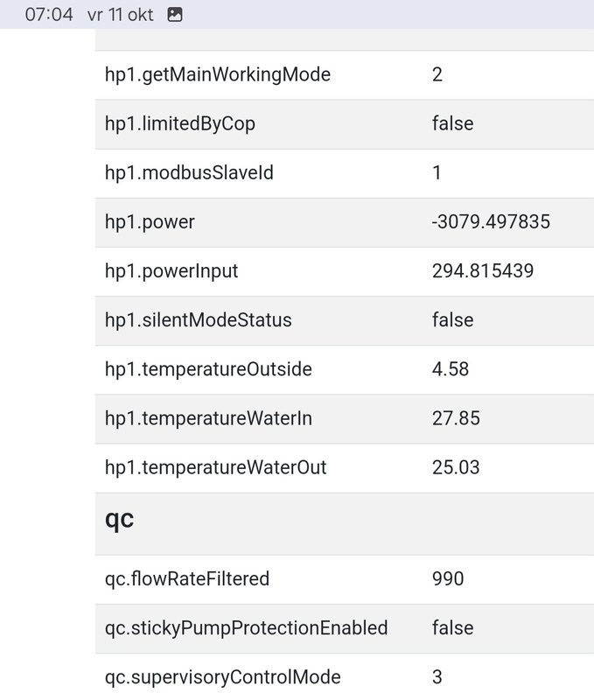Viewport: 594px width, 700px height.
Task: Click the hp1.temperatureOutside label
Action: (208, 368)
